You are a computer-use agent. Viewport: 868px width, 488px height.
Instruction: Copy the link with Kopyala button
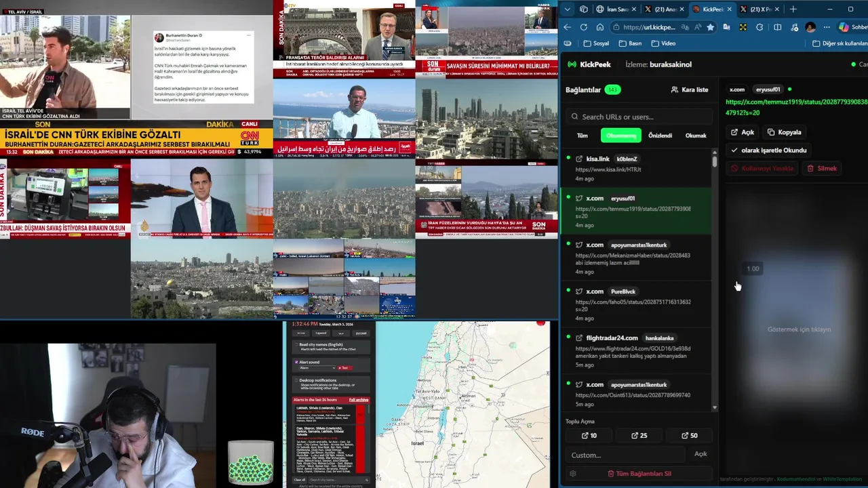coord(785,132)
